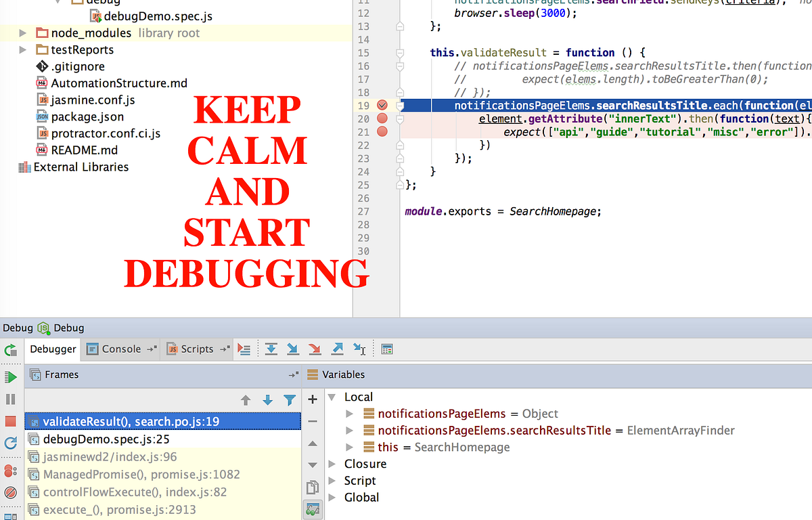
Task: Expand the node_modules folder
Action: click(23, 33)
